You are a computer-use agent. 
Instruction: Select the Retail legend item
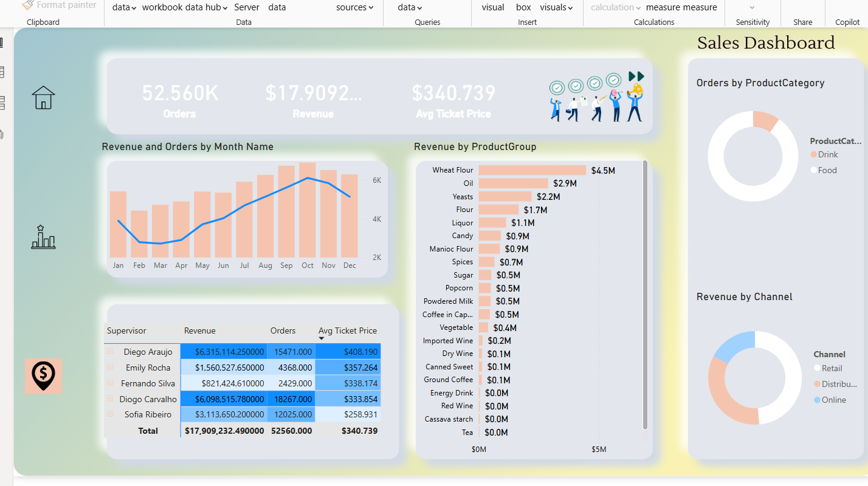(828, 368)
